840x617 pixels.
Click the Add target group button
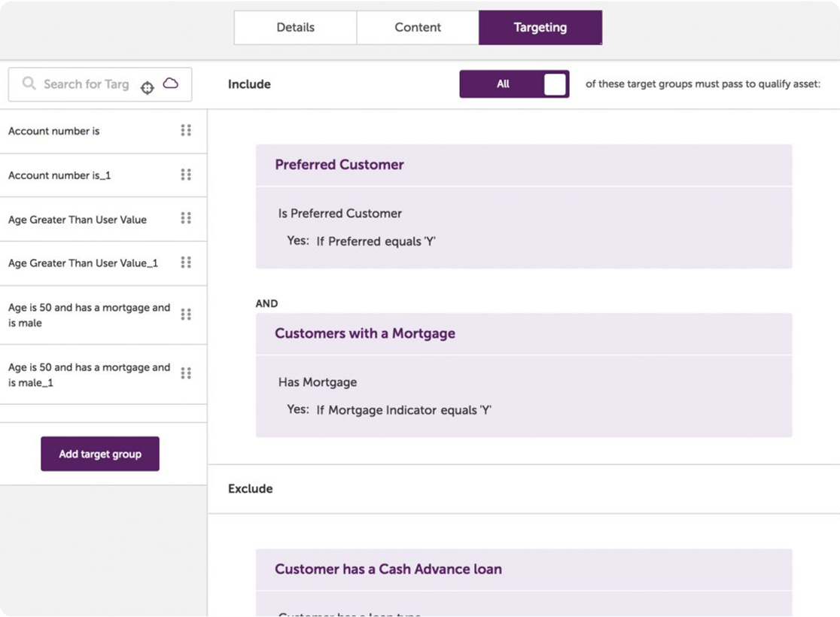(99, 454)
